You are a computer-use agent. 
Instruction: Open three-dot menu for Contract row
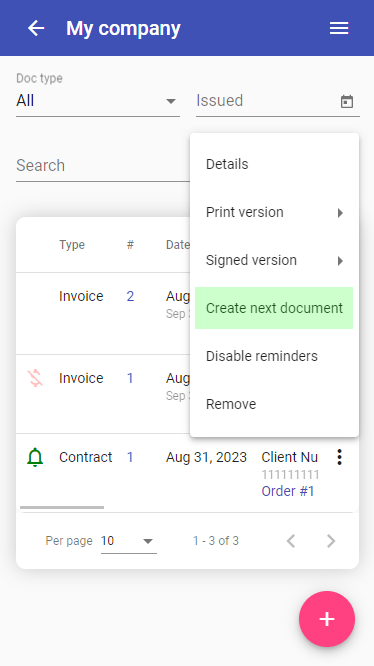click(339, 457)
